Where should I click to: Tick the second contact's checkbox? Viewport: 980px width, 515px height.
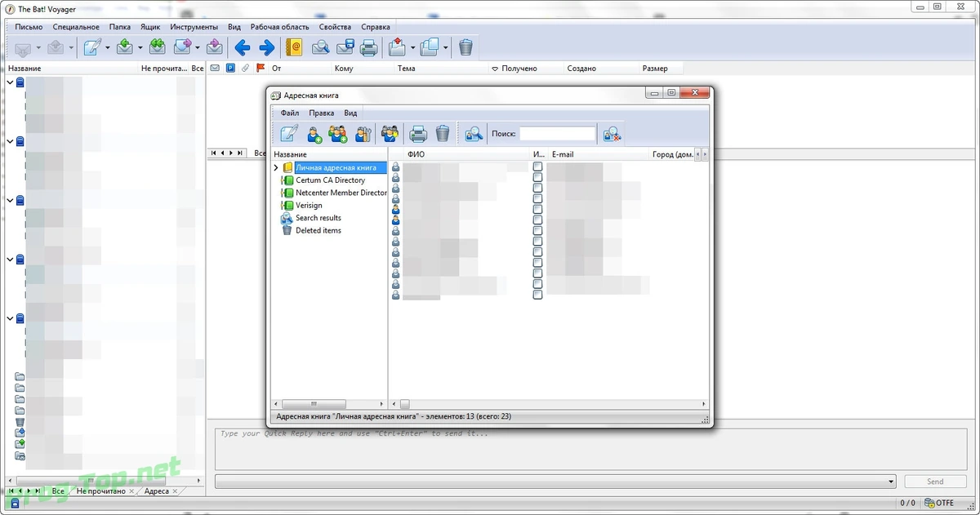(x=537, y=177)
